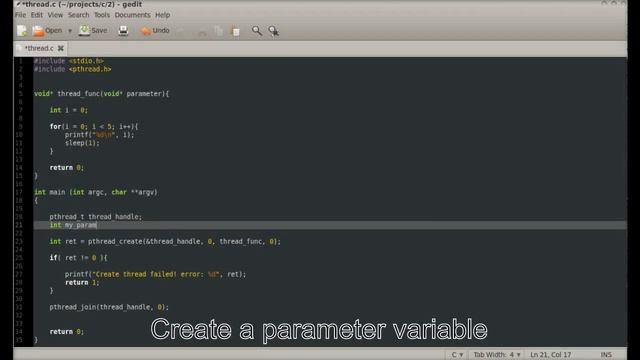
Task: Open the File menu
Action: (20, 15)
